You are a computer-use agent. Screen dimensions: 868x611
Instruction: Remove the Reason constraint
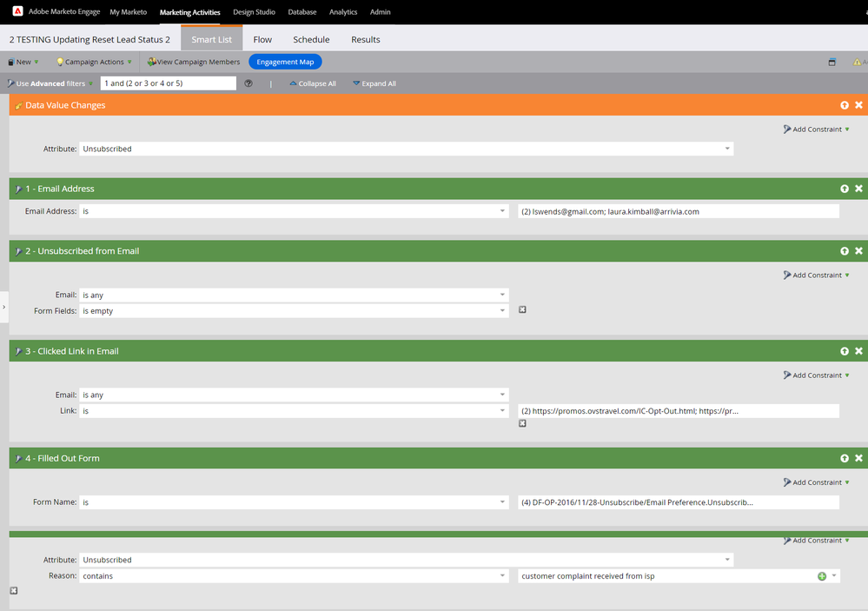point(14,590)
